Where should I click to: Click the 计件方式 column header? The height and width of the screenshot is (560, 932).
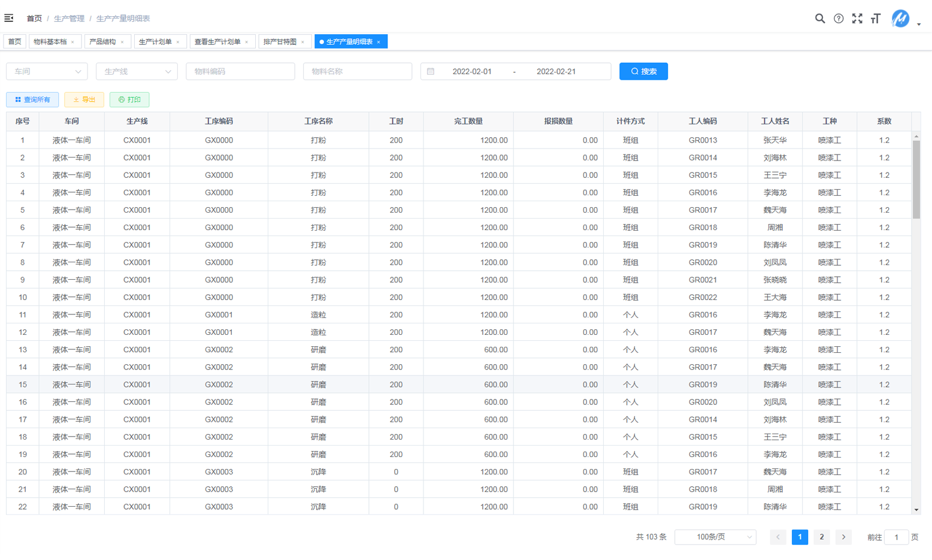631,121
